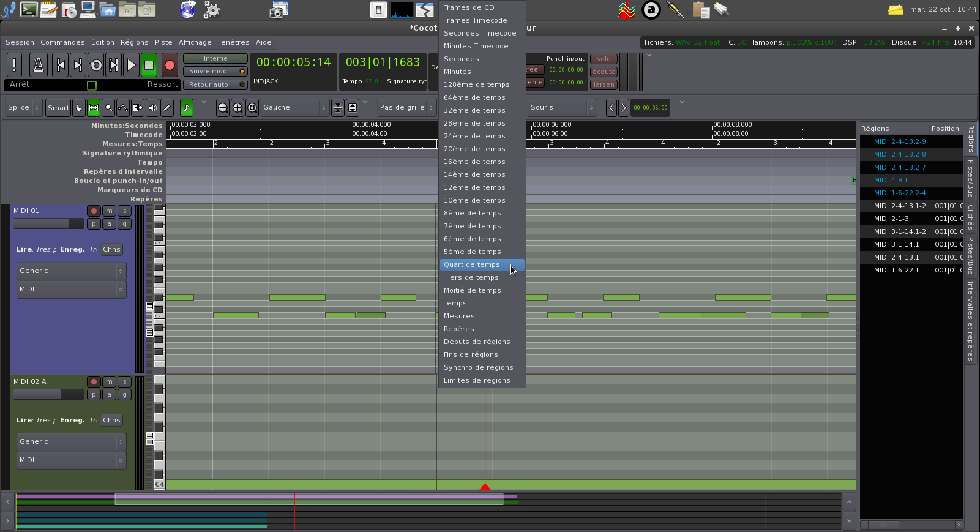Toggle the metronome click
Screen dimensions: 980x532
point(38,65)
